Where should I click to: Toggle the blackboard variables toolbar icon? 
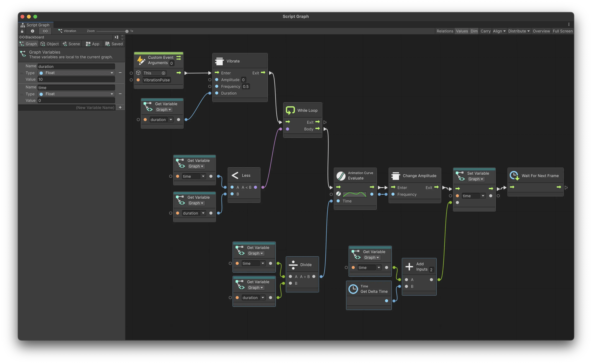(x=45, y=31)
